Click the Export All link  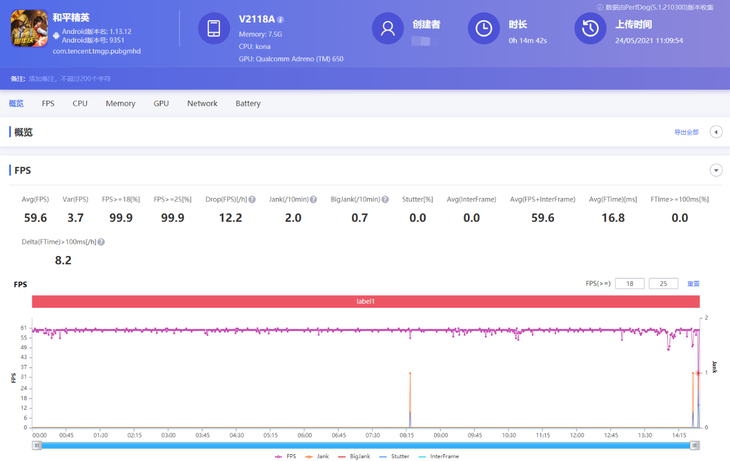tap(686, 132)
